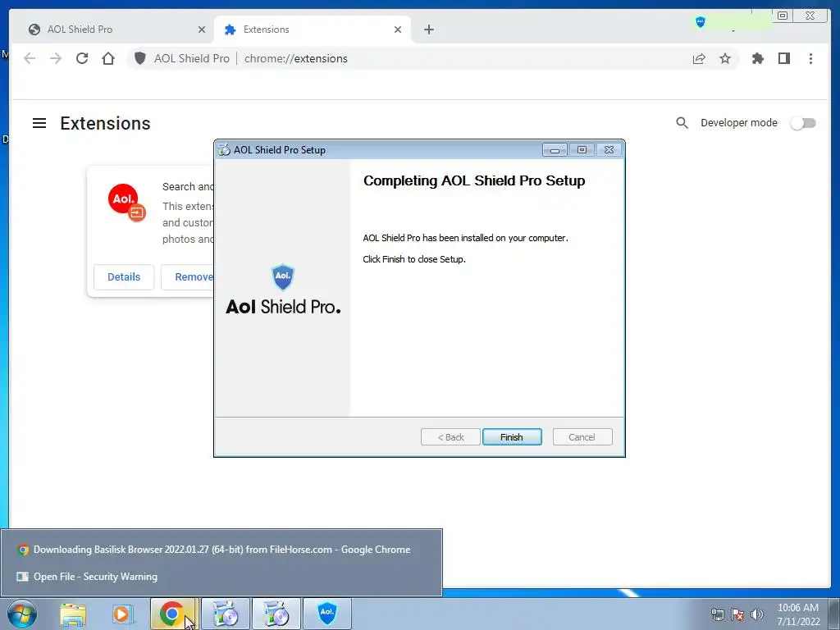Click the disabled Back button in Setup

click(x=450, y=437)
